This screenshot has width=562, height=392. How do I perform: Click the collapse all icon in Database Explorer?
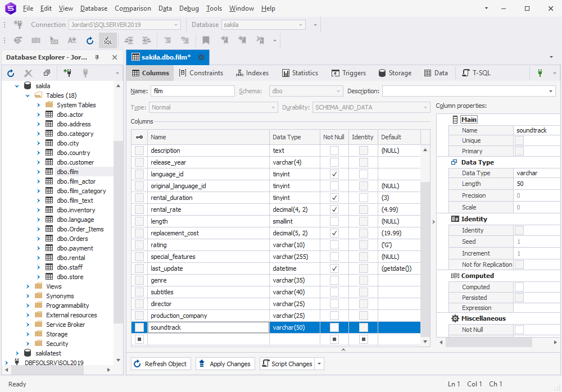point(47,73)
